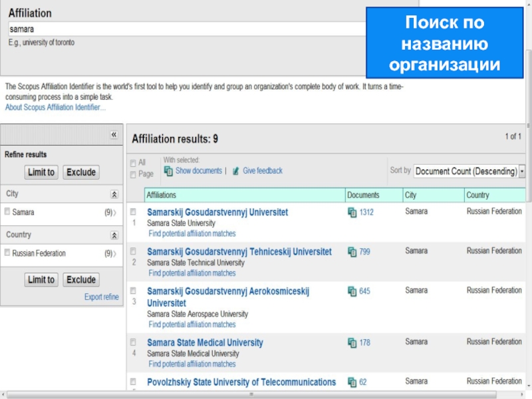Click the documents icon beside 178

(352, 343)
